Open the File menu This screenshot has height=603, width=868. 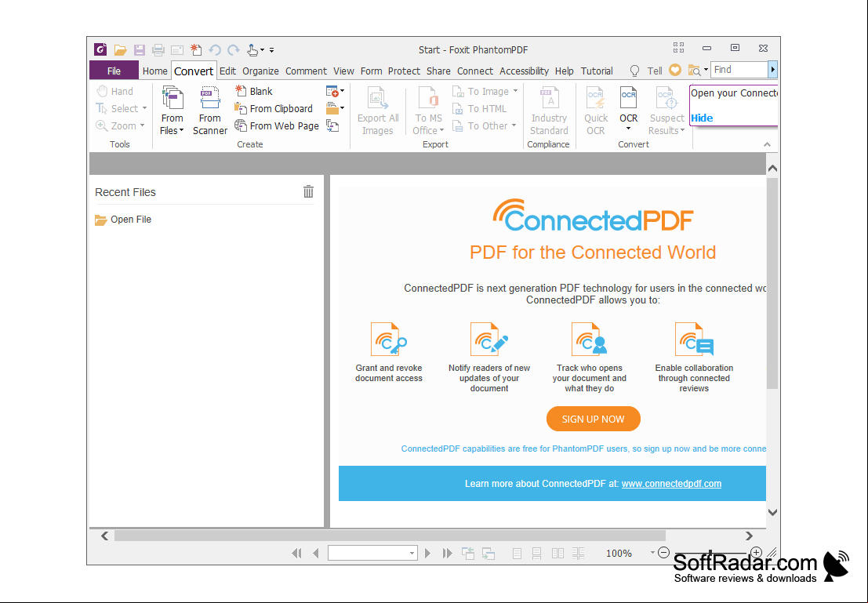pyautogui.click(x=114, y=71)
